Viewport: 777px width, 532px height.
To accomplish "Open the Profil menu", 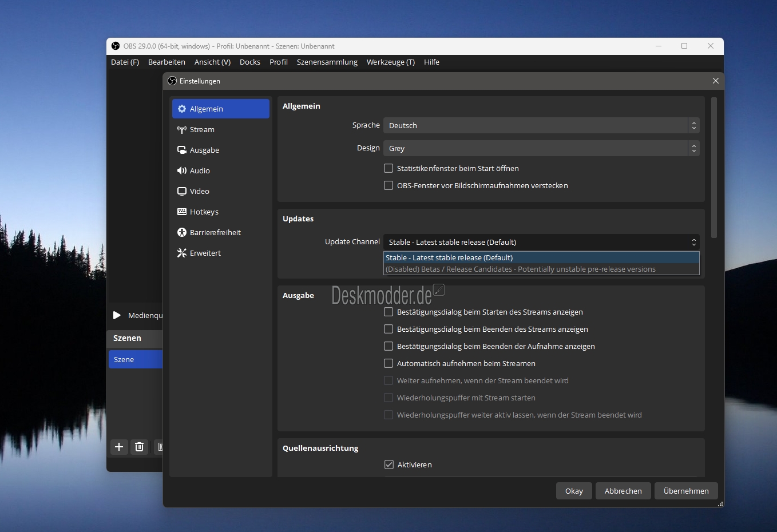I will 279,62.
